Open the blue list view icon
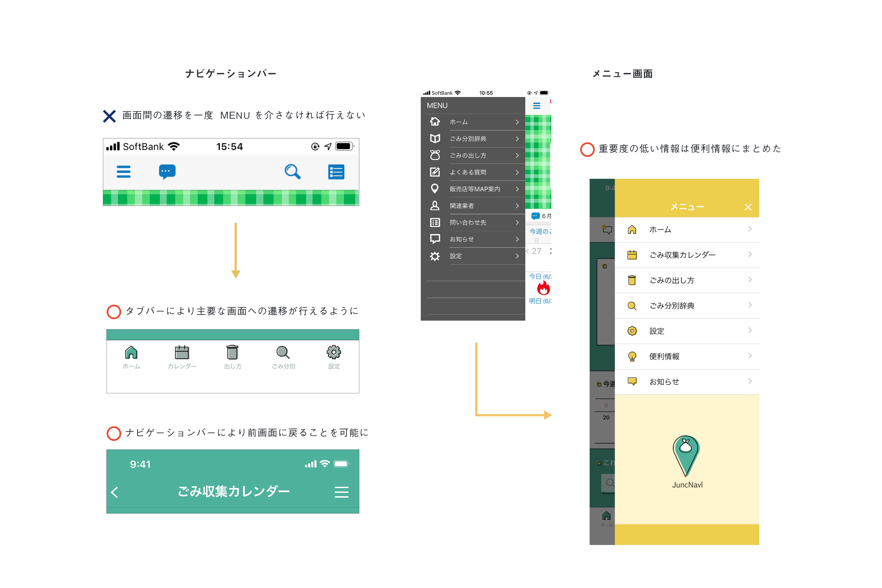The width and height of the screenshot is (882, 588). [336, 172]
